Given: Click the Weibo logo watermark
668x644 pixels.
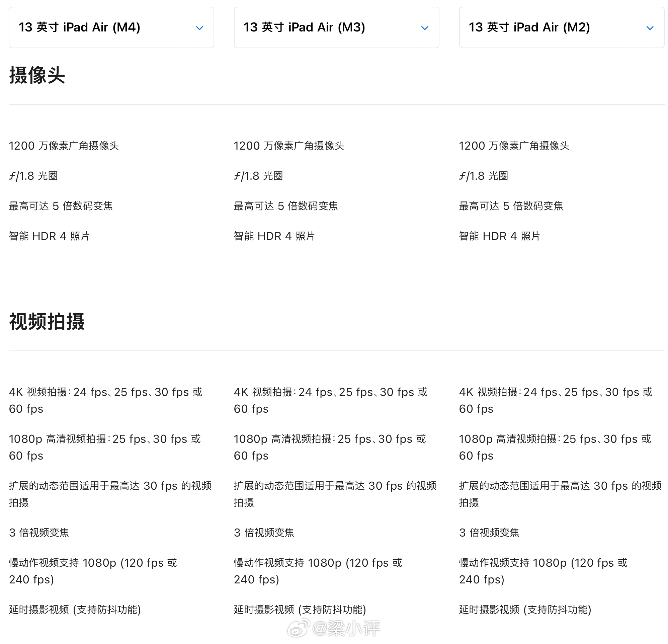Looking at the screenshot, I should coord(299,628).
